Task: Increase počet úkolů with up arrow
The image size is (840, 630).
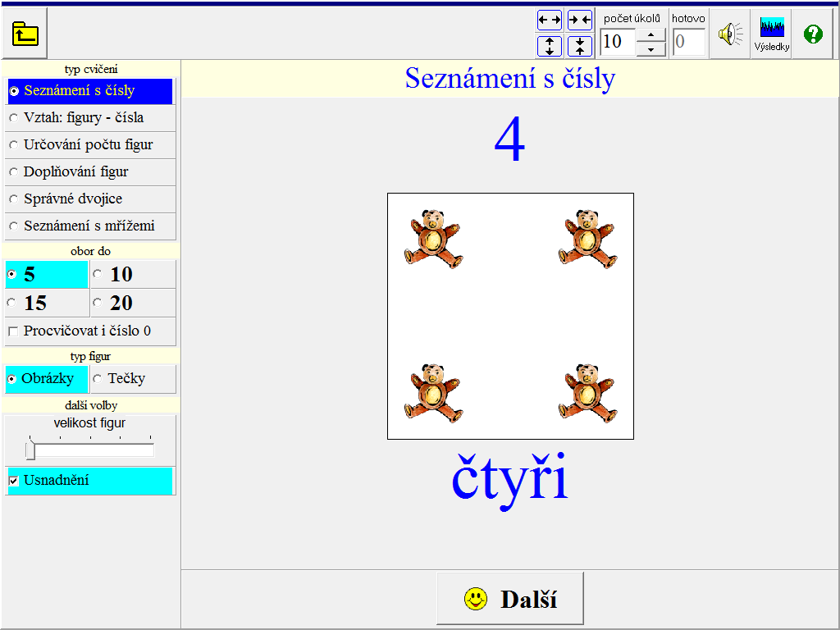Action: 651,34
